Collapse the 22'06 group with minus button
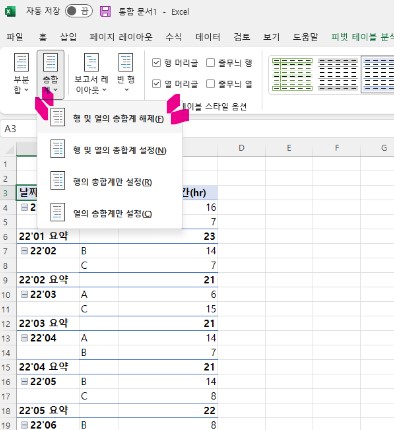 (x=24, y=425)
